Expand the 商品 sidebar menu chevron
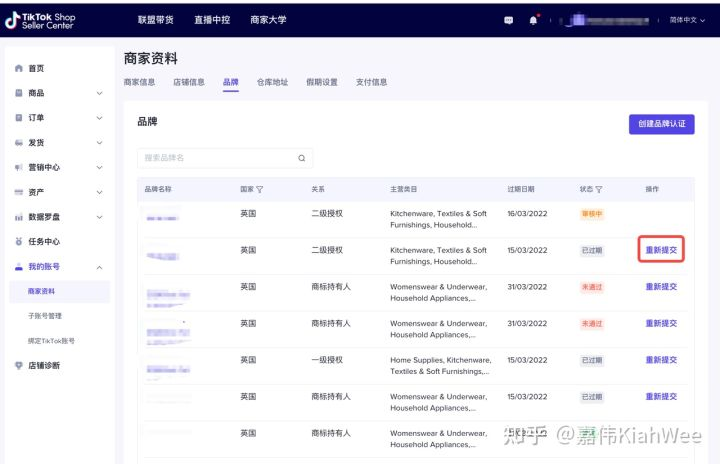Viewport: 720px width, 464px height. (99, 93)
